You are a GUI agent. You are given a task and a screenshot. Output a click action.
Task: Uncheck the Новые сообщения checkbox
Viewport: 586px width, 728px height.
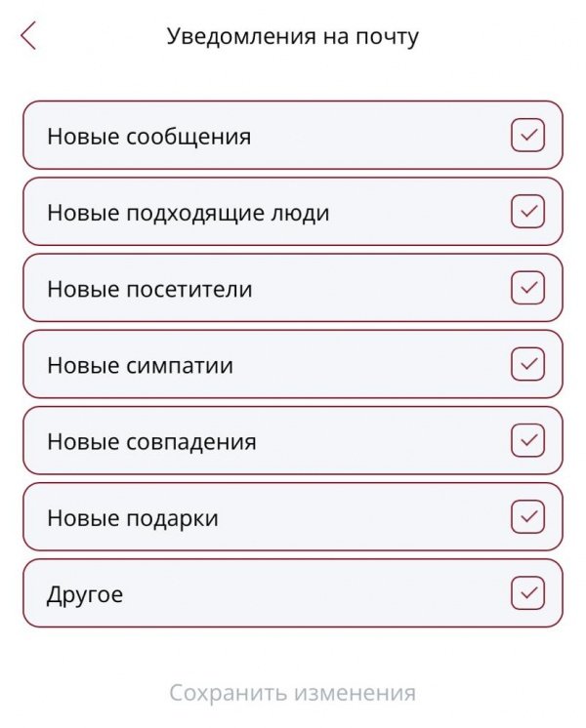pos(527,136)
